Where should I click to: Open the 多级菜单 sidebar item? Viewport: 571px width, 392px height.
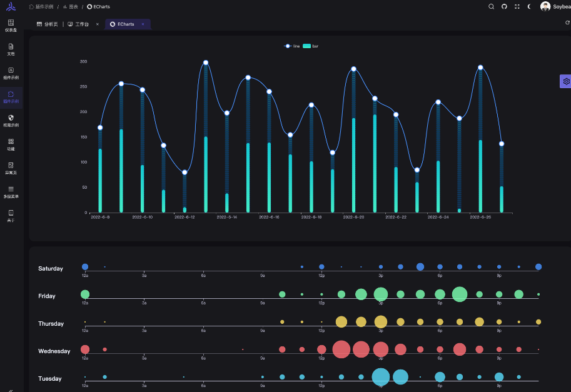click(x=11, y=192)
